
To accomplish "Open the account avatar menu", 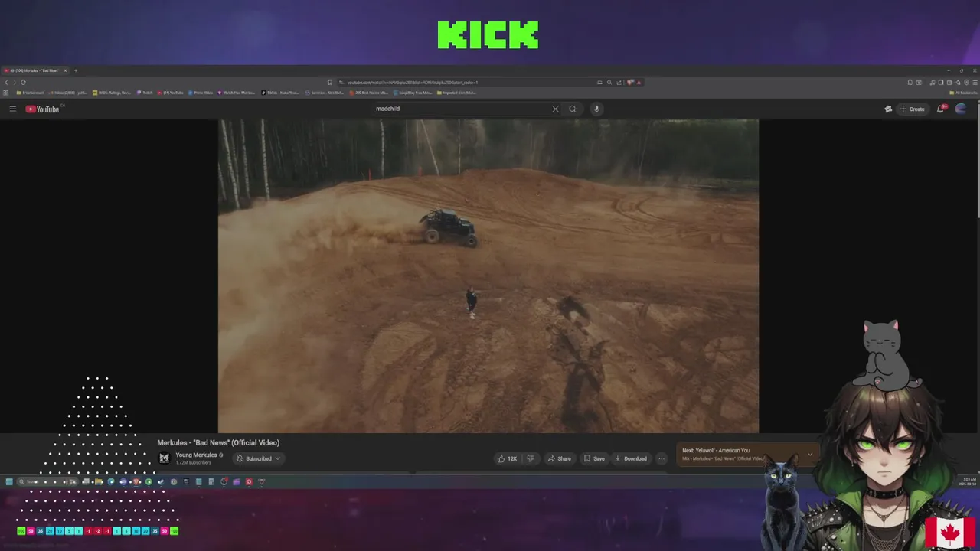I will pos(961,109).
